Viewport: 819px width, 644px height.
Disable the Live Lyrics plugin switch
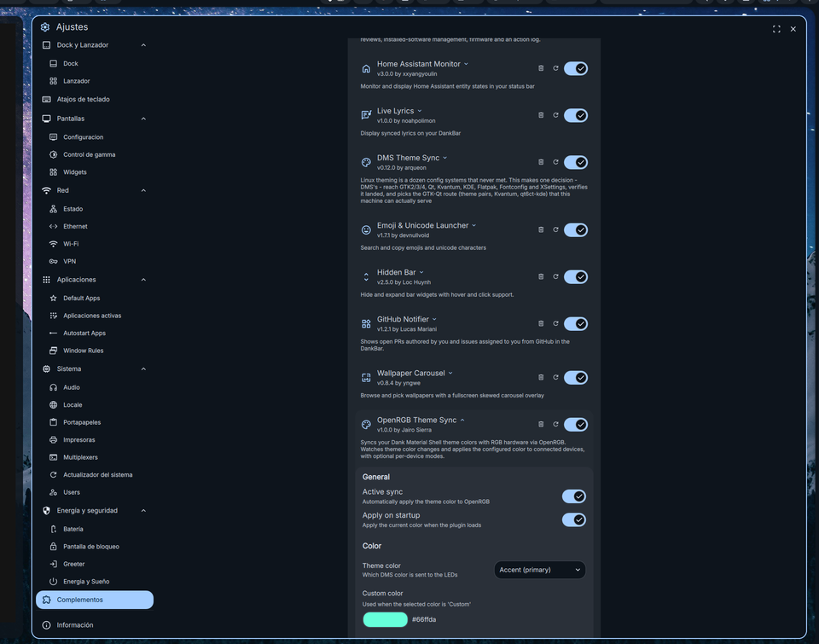[576, 115]
